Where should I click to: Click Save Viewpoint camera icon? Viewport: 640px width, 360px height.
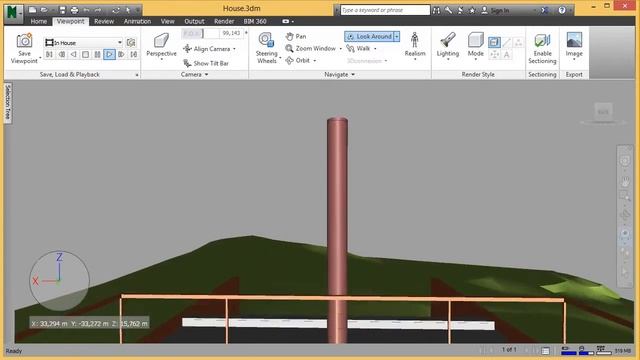(24, 41)
